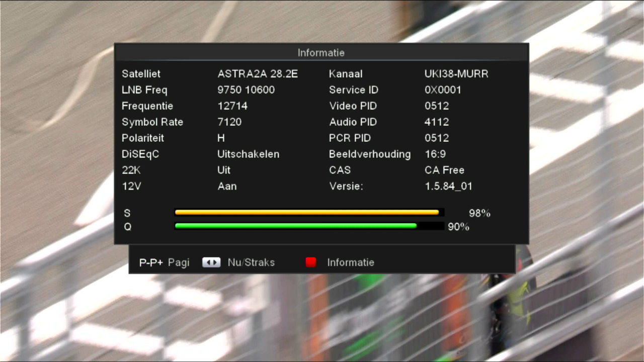Click the Informatie label in bottom bar
This screenshot has height=362, width=644.
(x=351, y=262)
